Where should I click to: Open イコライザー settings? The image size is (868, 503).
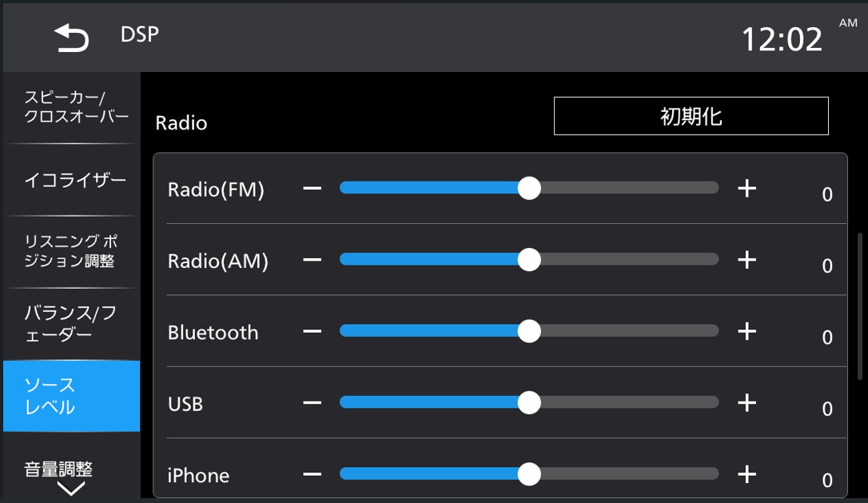[70, 181]
